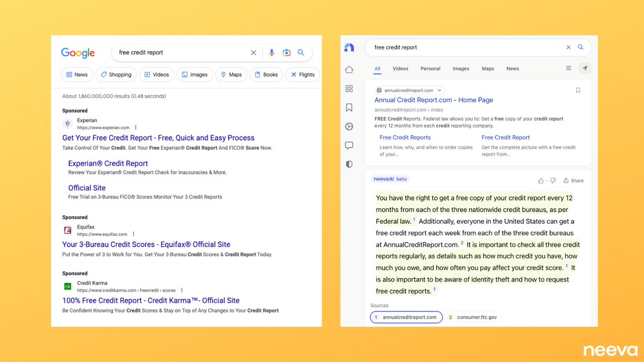Click Google's magnifier search icon

301,53
